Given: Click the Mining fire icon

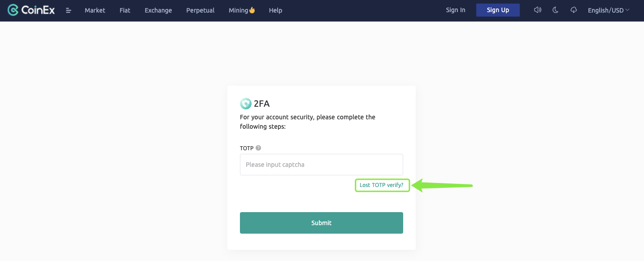Looking at the screenshot, I should click(252, 10).
